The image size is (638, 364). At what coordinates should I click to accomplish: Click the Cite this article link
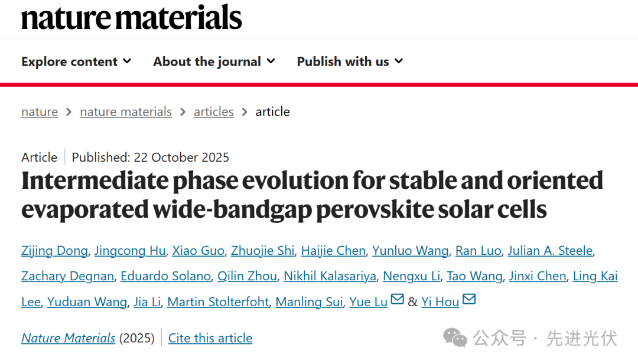[210, 338]
